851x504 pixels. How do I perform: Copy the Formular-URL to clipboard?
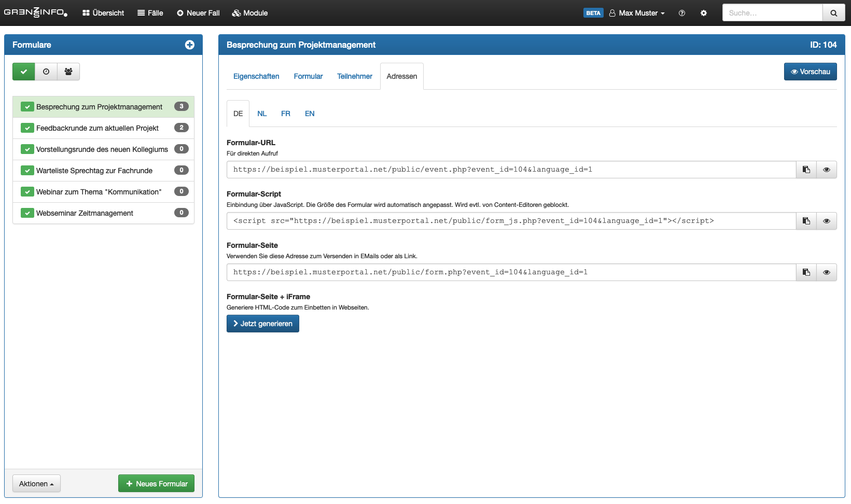[806, 170]
